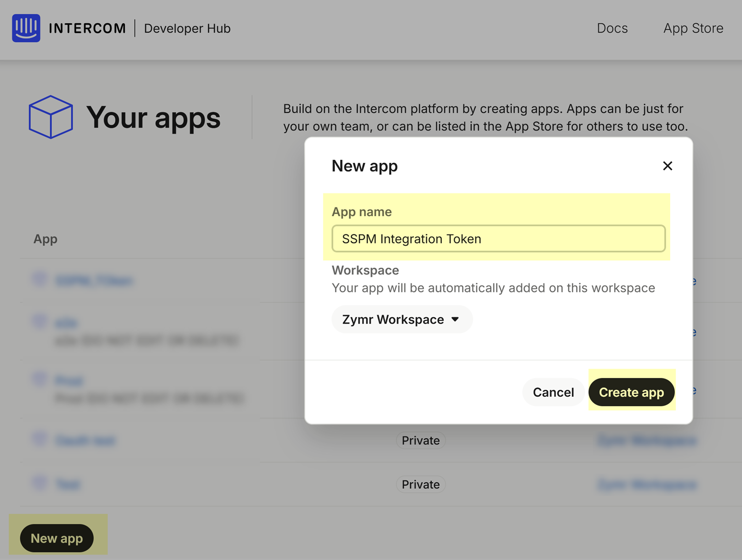
Task: Close the New app dialog
Action: 667,166
